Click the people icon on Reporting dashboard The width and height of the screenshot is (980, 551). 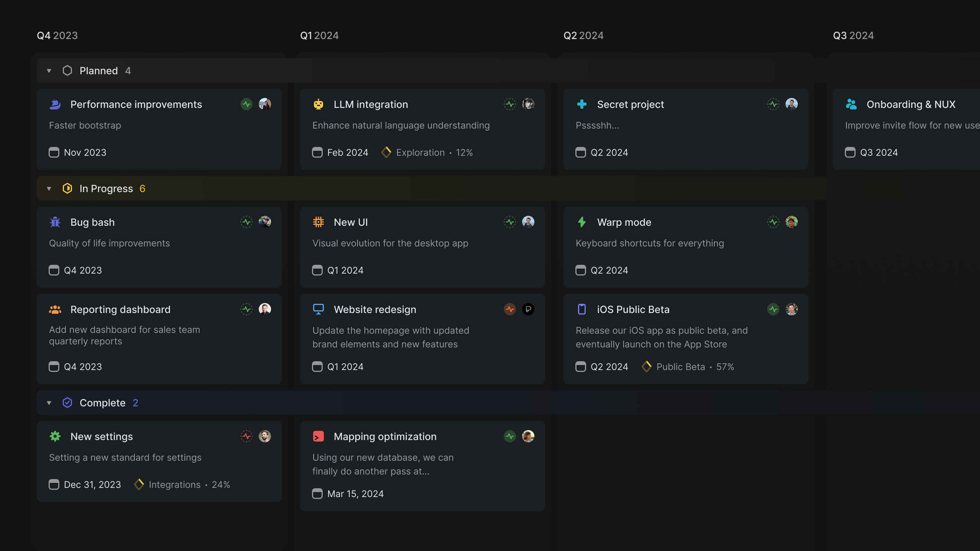pos(55,309)
